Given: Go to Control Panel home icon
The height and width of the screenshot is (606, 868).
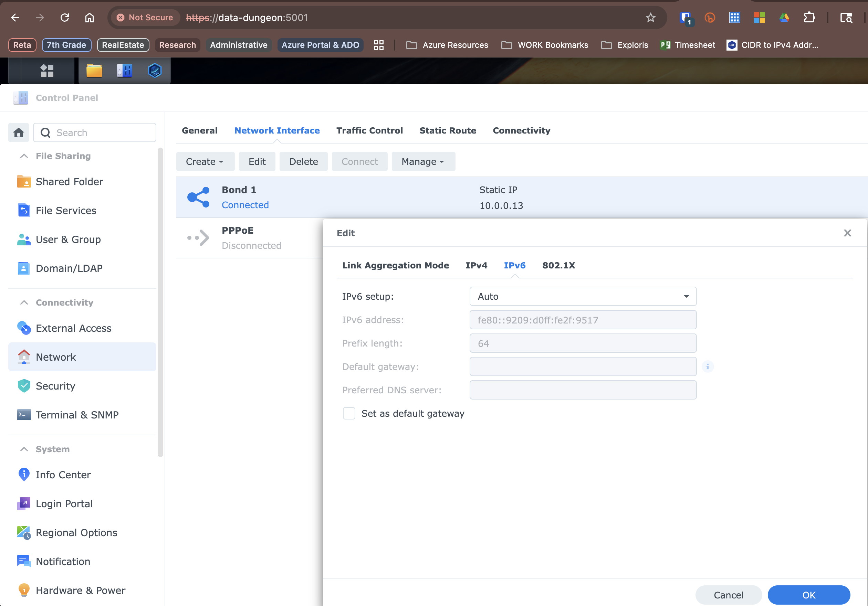Looking at the screenshot, I should [x=19, y=132].
